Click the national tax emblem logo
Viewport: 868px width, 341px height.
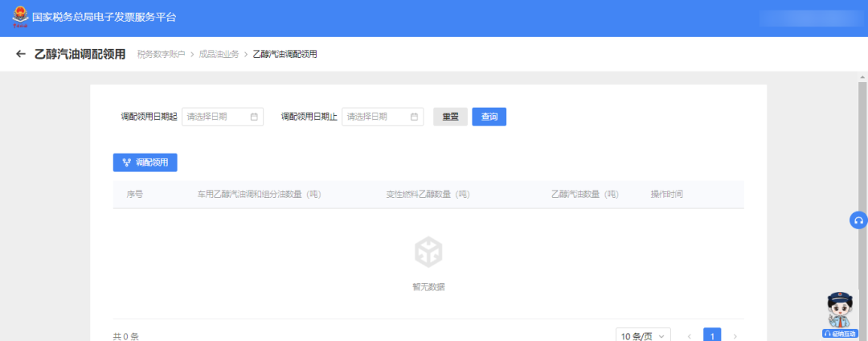[20, 17]
